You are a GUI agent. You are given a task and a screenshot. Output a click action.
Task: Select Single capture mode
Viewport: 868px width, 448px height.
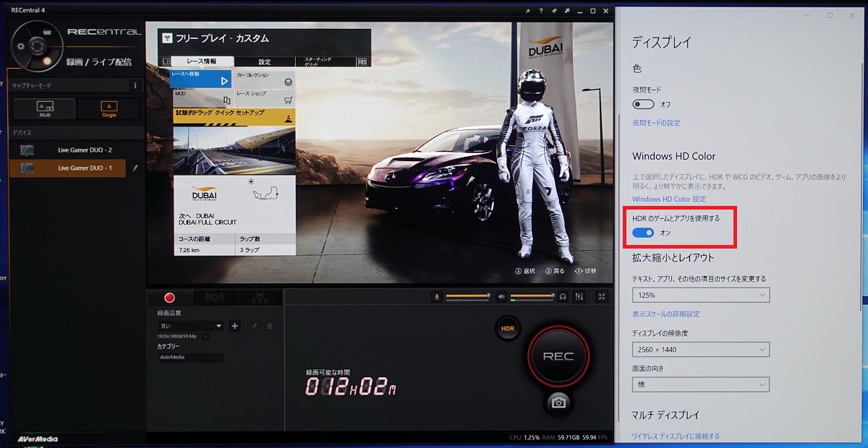pyautogui.click(x=109, y=108)
